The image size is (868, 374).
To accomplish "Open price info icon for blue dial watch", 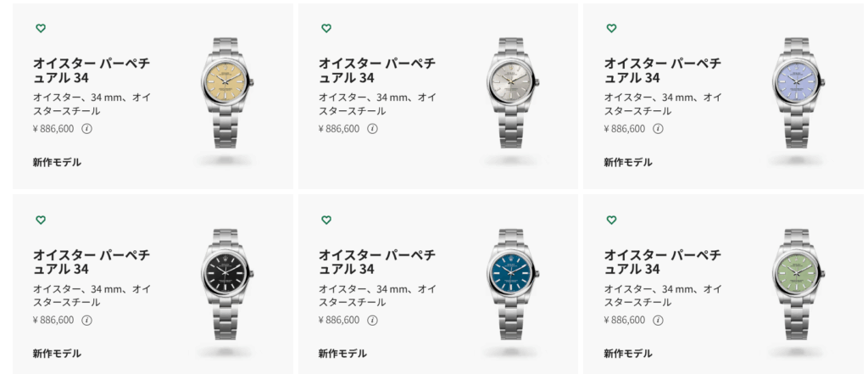I will coord(373,321).
